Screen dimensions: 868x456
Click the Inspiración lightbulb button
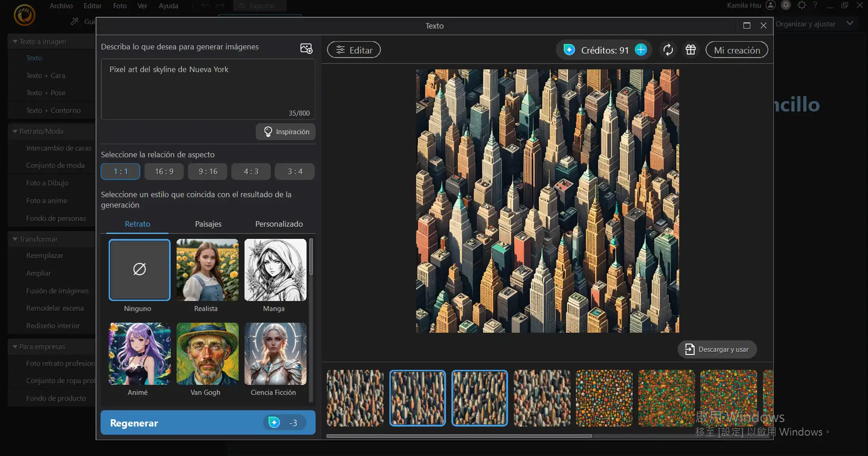coord(286,132)
